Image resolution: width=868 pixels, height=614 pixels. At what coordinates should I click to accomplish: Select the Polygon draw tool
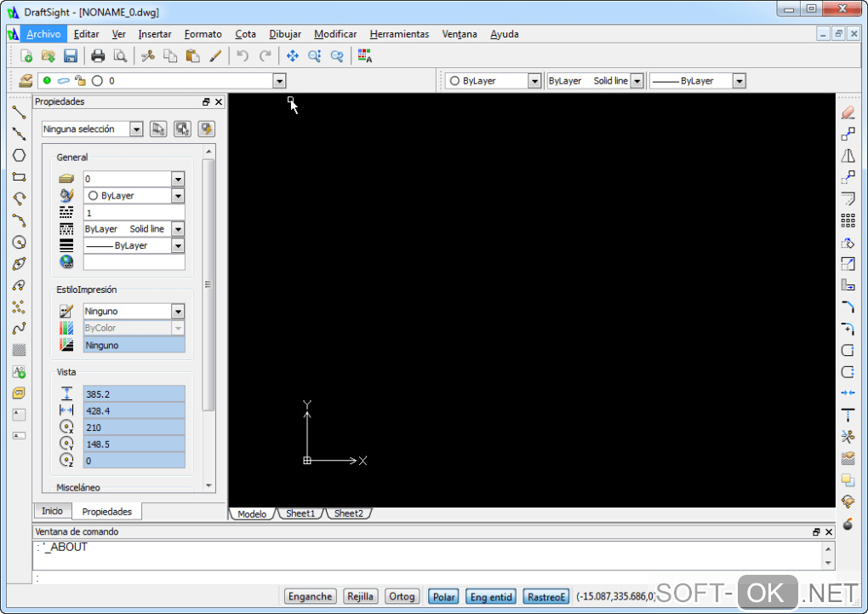click(19, 156)
